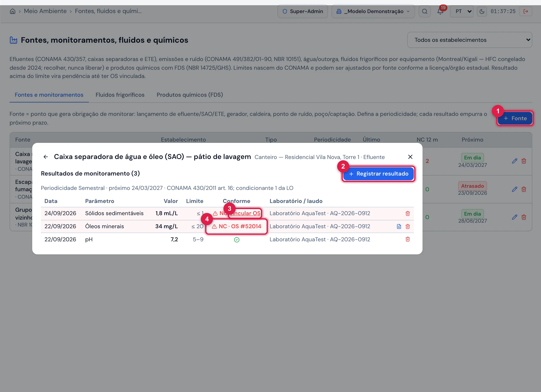Click the Atrasado status badge
The width and height of the screenshot is (541, 392).
[472, 186]
